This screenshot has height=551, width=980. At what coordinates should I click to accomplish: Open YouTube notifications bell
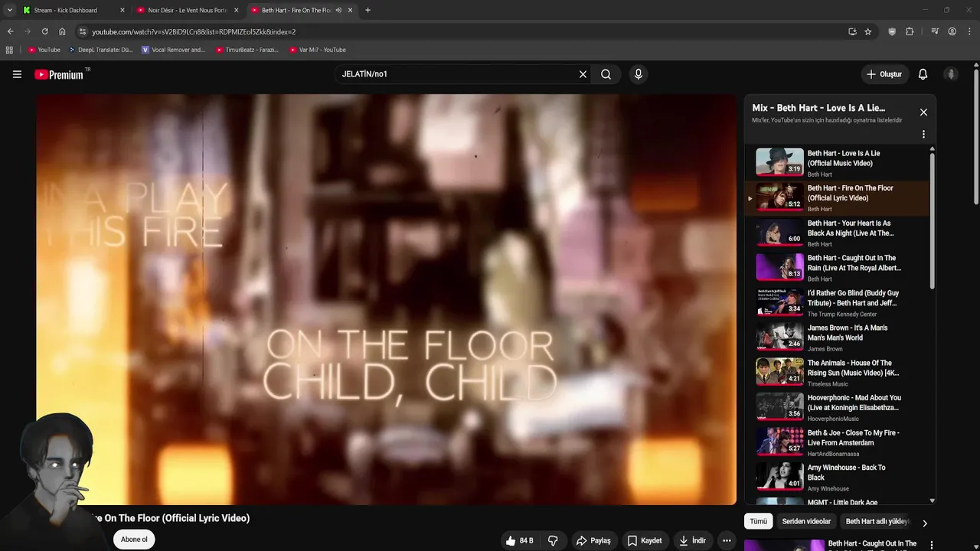click(x=923, y=74)
